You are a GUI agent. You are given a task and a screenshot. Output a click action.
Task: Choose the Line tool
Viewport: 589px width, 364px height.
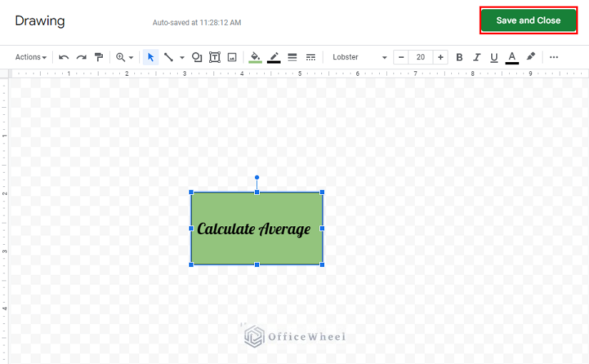pyautogui.click(x=168, y=57)
